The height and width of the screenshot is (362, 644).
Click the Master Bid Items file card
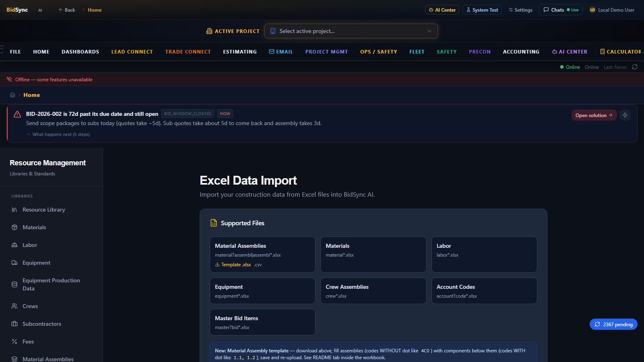(262, 322)
